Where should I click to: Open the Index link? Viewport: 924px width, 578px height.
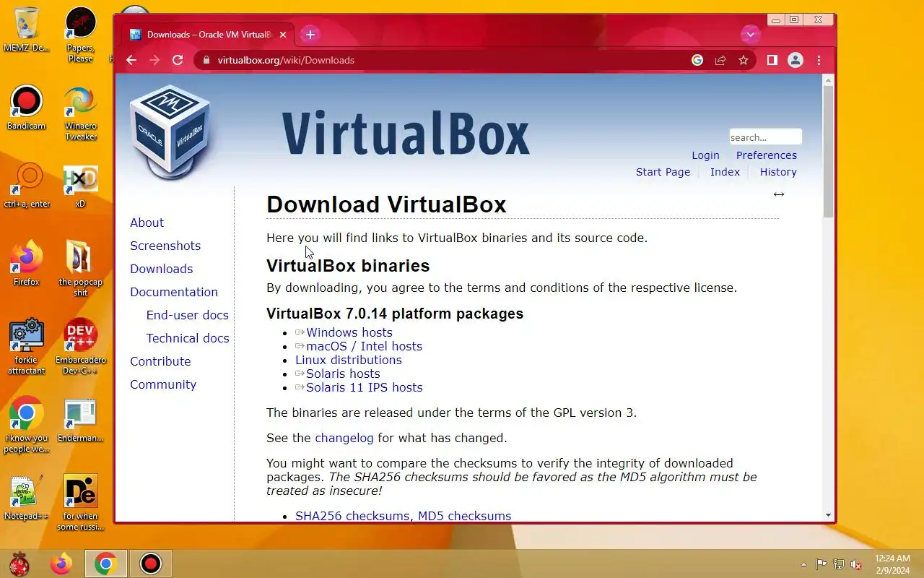click(x=725, y=172)
